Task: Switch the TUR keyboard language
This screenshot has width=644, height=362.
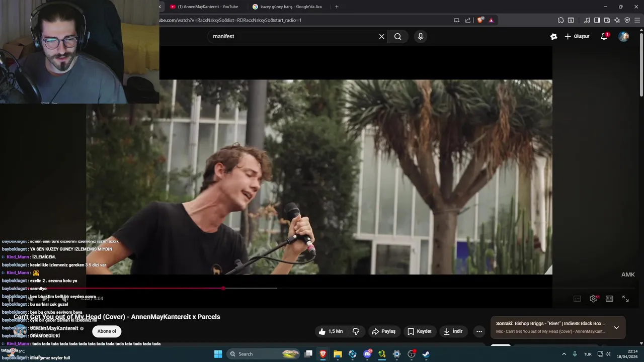Action: click(x=588, y=354)
